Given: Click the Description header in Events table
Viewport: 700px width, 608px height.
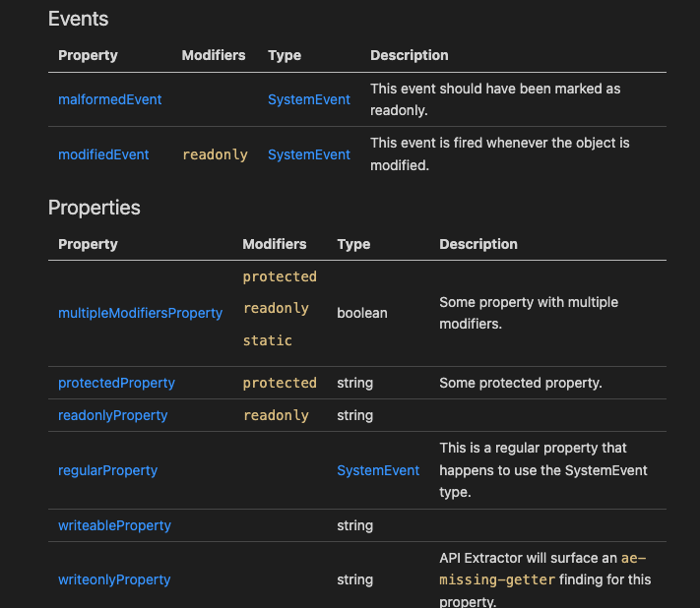Looking at the screenshot, I should click(x=410, y=55).
